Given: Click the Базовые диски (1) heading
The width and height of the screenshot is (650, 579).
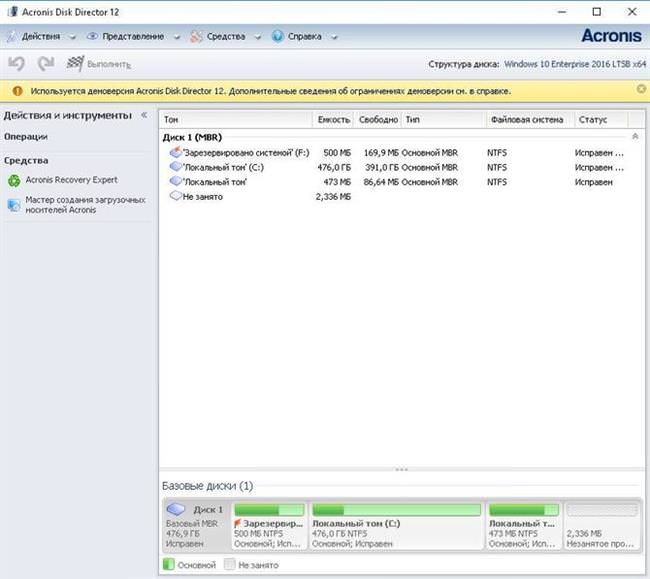Looking at the screenshot, I should click(207, 486).
